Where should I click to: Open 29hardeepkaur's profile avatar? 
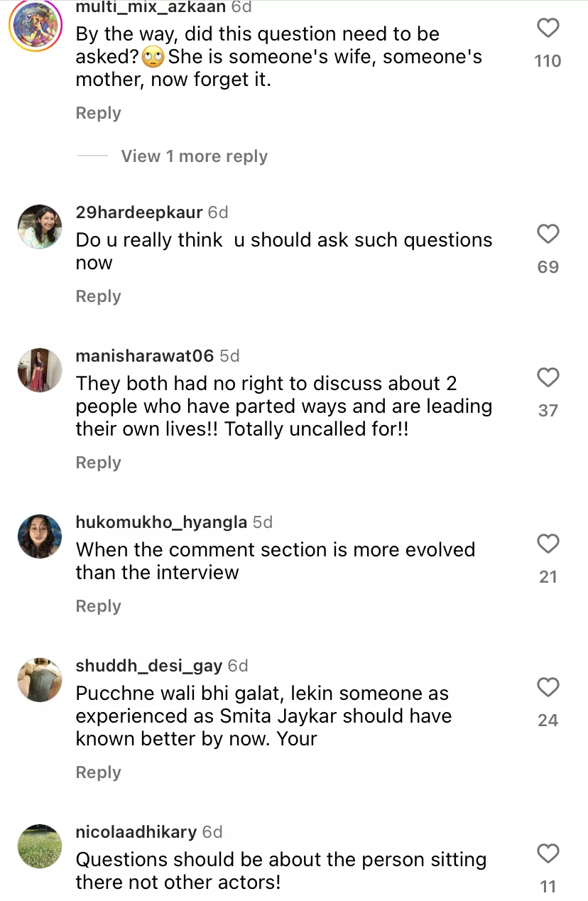(40, 227)
